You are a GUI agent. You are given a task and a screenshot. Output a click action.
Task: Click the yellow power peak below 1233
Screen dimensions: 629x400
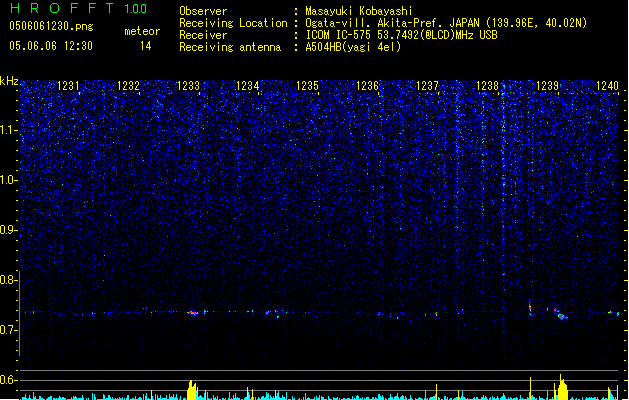click(193, 390)
